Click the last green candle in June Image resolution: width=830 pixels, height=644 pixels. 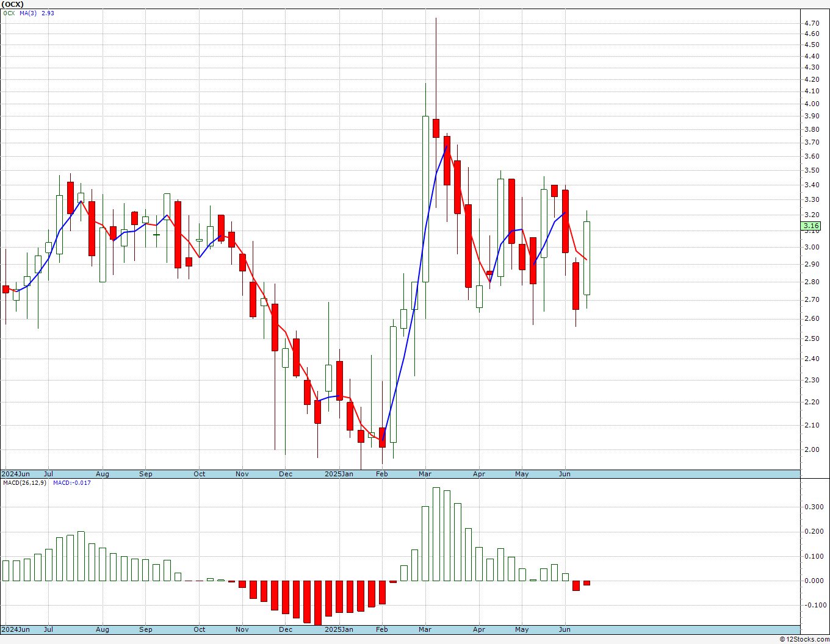(586, 258)
